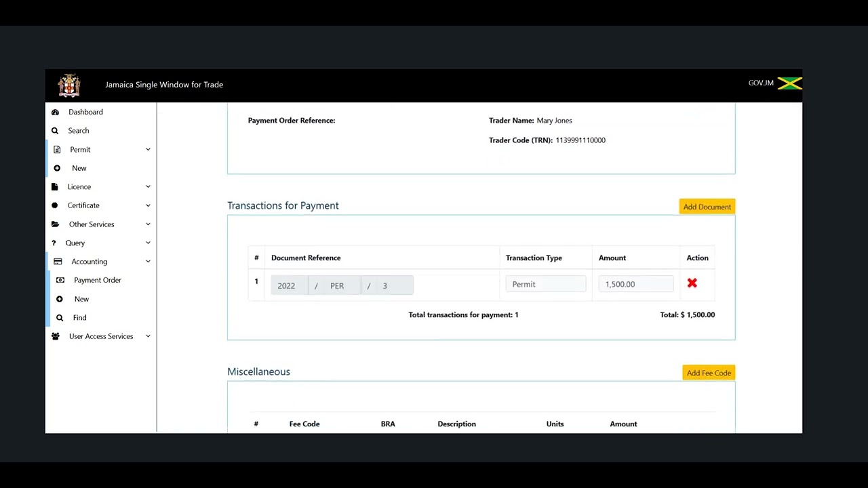
Task: Click Jamaica Single Window for Trade title
Action: (164, 85)
